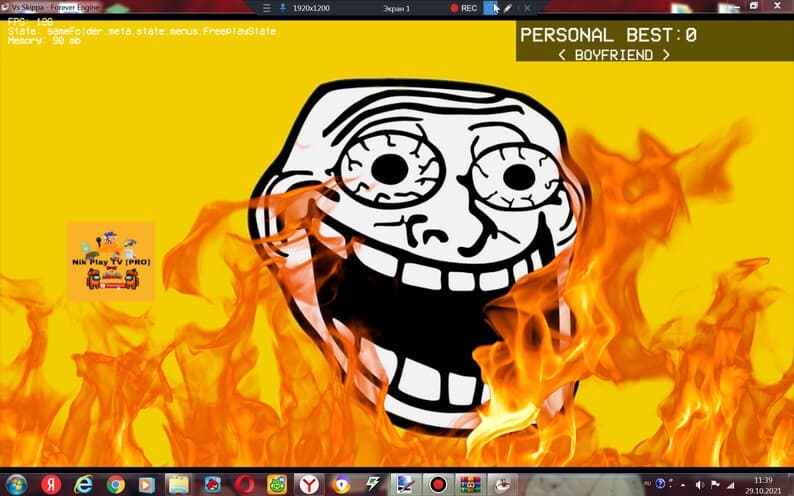Switch the RU keyboard language indicator
The height and width of the screenshot is (496, 794).
(648, 484)
